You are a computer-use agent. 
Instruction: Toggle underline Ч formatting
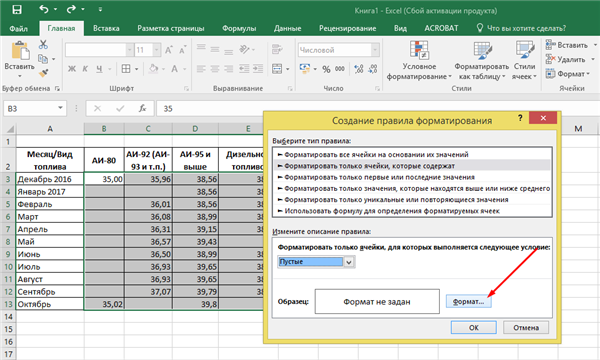point(99,69)
